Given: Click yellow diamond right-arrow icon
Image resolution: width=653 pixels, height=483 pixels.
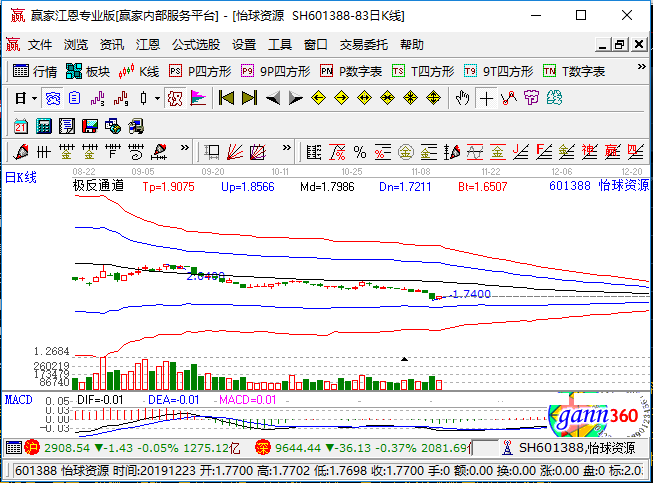Looking at the screenshot, I should click(341, 98).
